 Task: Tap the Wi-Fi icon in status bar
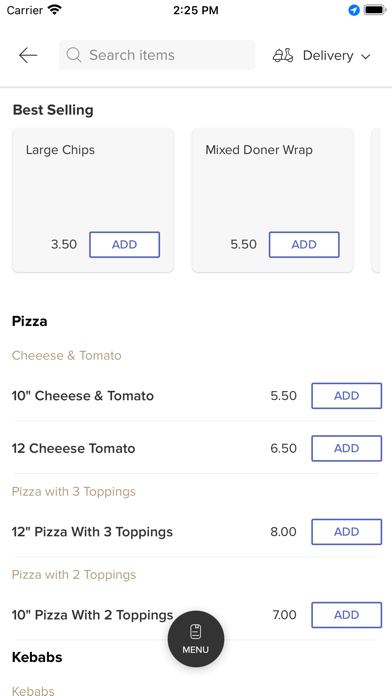(55, 10)
